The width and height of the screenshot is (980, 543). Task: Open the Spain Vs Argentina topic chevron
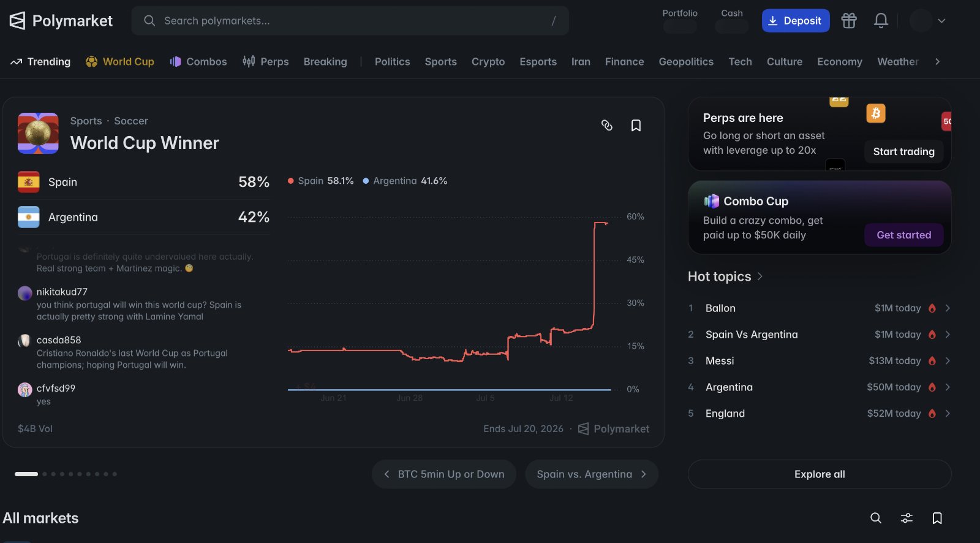click(948, 335)
